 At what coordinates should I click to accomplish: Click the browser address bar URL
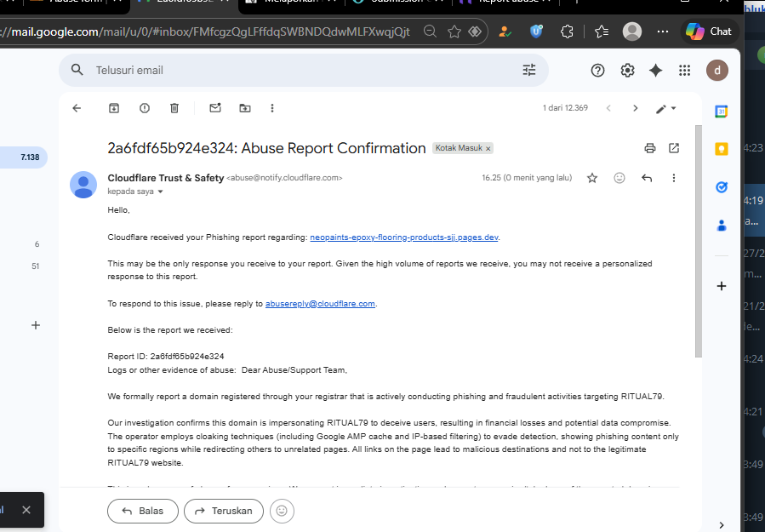205,31
